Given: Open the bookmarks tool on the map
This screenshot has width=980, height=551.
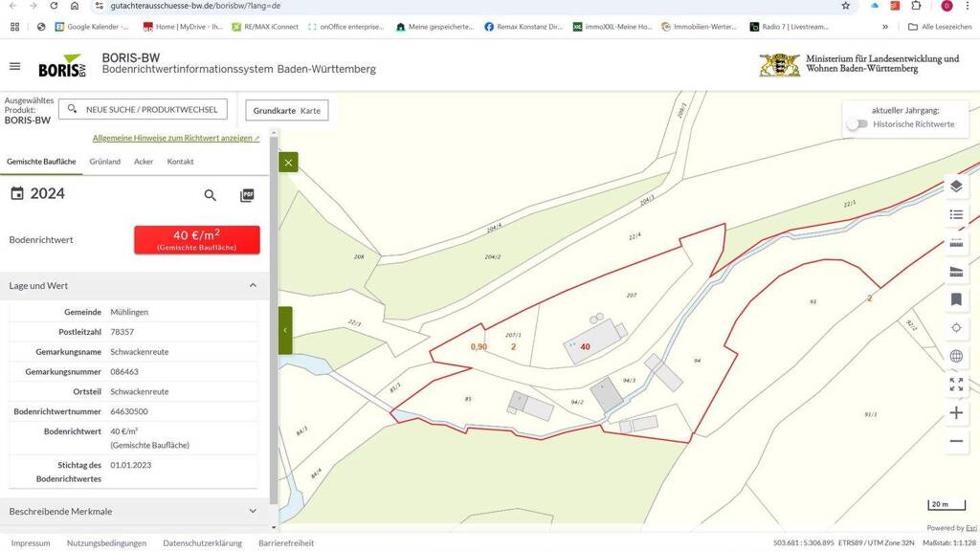Looking at the screenshot, I should click(x=955, y=299).
